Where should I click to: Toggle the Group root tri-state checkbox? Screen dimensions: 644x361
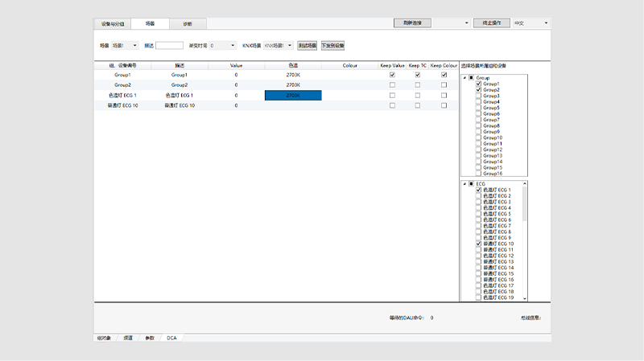pos(471,78)
